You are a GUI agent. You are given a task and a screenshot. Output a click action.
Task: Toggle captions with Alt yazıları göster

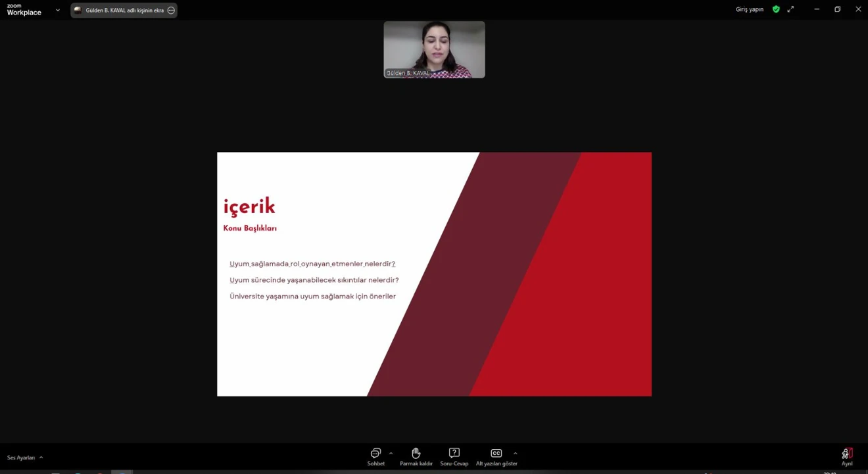pyautogui.click(x=496, y=456)
